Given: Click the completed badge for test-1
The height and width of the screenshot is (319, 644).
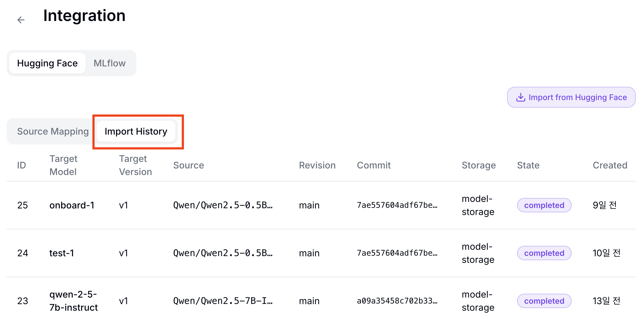Looking at the screenshot, I should pyautogui.click(x=544, y=253).
